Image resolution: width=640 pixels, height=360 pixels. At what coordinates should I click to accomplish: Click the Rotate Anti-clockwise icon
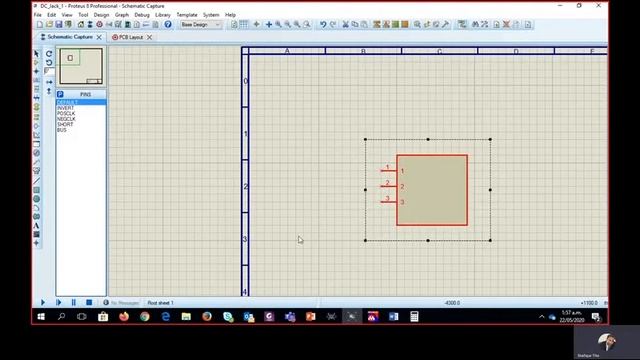pyautogui.click(x=49, y=62)
